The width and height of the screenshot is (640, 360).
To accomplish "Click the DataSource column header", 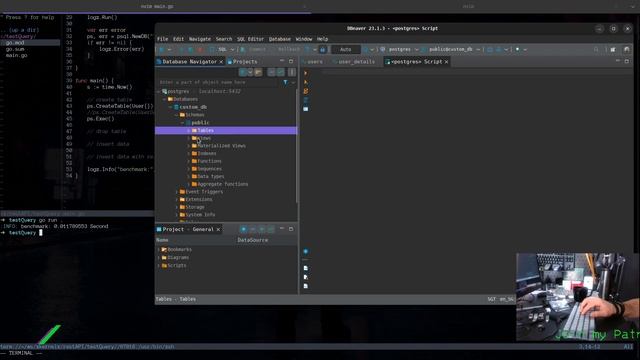I will (252, 240).
